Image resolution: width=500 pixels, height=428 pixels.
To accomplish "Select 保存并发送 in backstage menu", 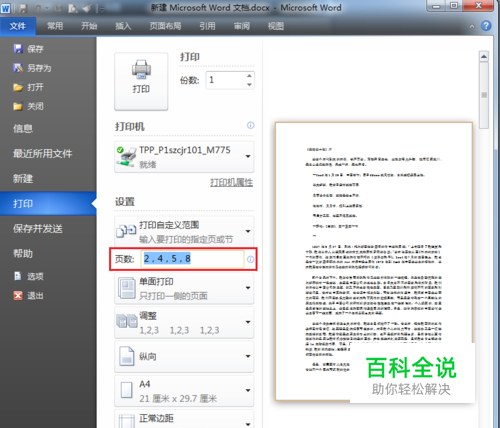I will 38,229.
